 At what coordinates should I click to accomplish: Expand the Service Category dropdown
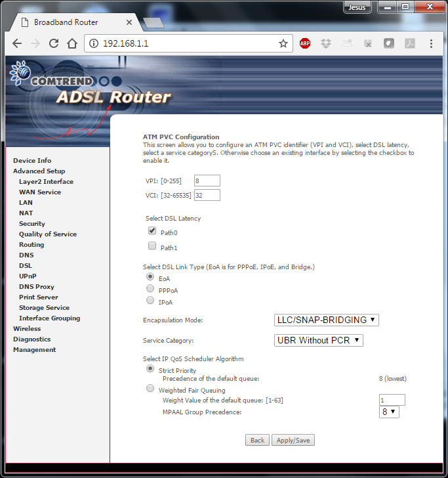[x=318, y=340]
